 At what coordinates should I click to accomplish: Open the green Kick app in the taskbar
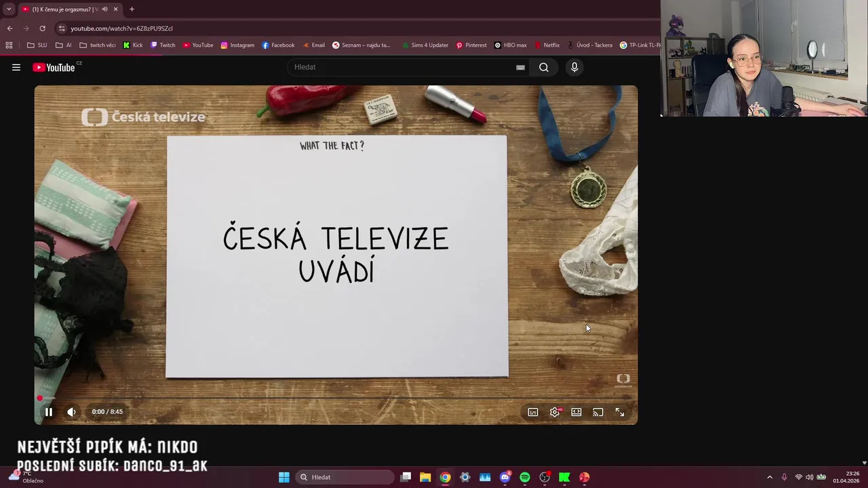pyautogui.click(x=564, y=477)
